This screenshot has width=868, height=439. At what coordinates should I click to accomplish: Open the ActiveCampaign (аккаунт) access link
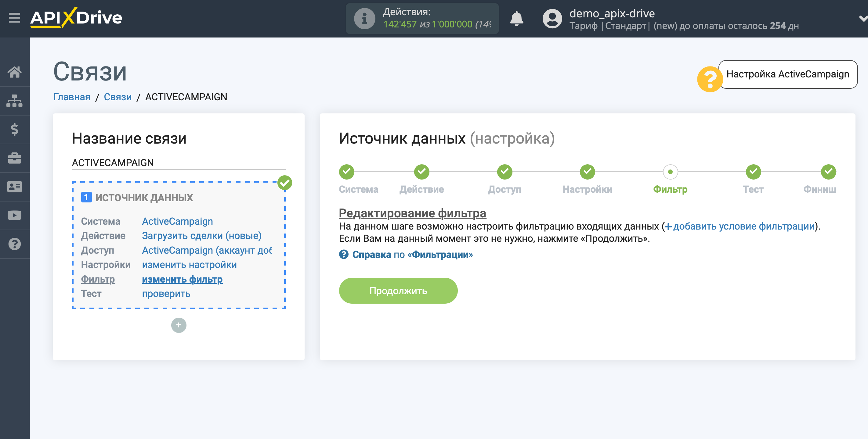coord(207,250)
